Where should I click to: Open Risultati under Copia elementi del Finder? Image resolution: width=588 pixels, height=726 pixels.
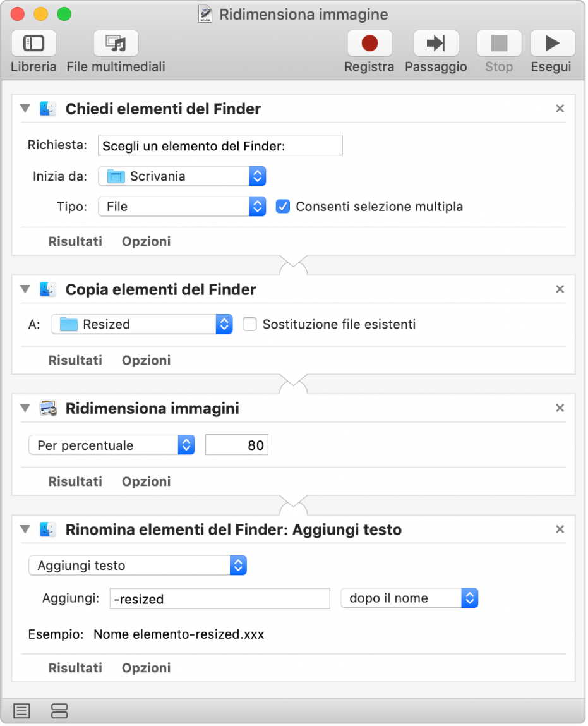click(75, 360)
